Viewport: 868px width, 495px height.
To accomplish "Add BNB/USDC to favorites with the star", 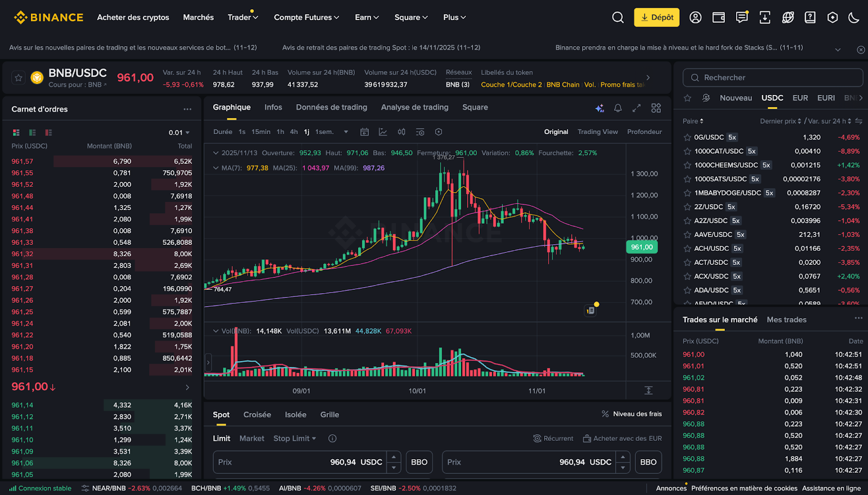I will 18,77.
